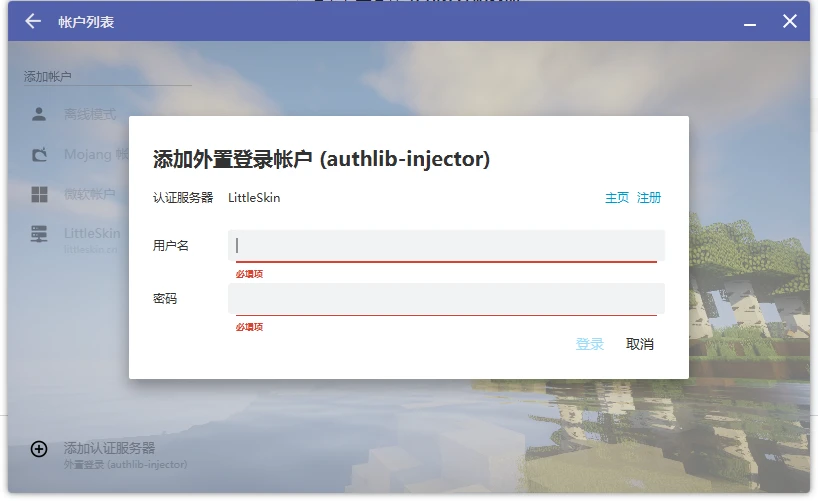The width and height of the screenshot is (818, 501).
Task: Click the back arrow beside 帐户列表
Action: coord(33,21)
